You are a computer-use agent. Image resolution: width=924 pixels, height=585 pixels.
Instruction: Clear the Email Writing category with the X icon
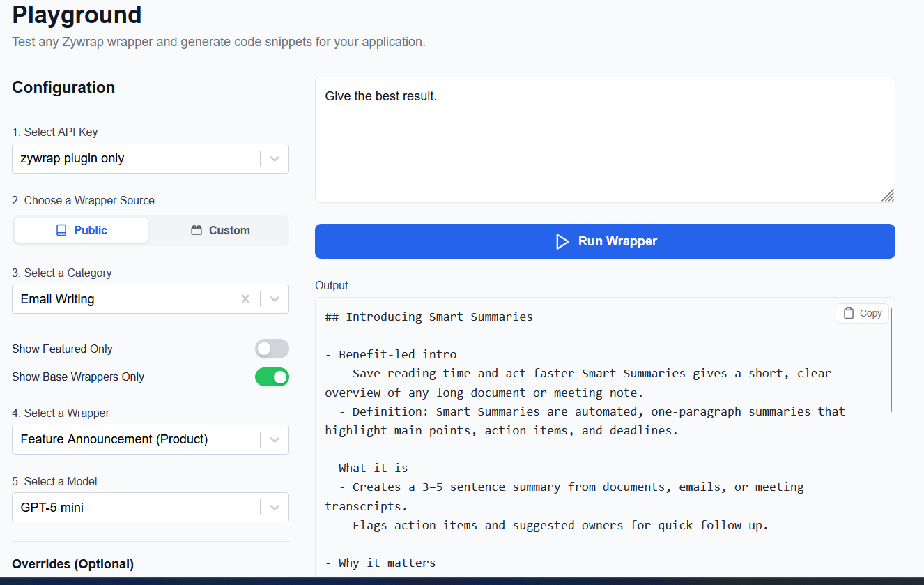tap(245, 298)
